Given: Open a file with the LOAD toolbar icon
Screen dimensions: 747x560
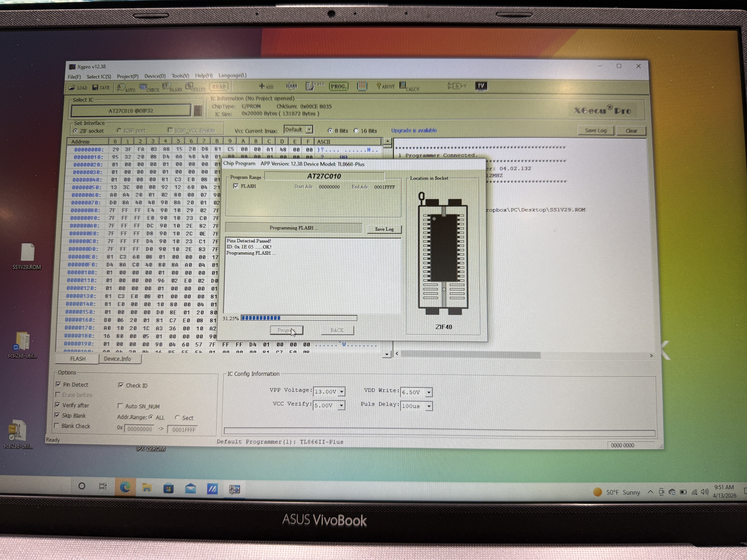Looking at the screenshot, I should (x=78, y=87).
